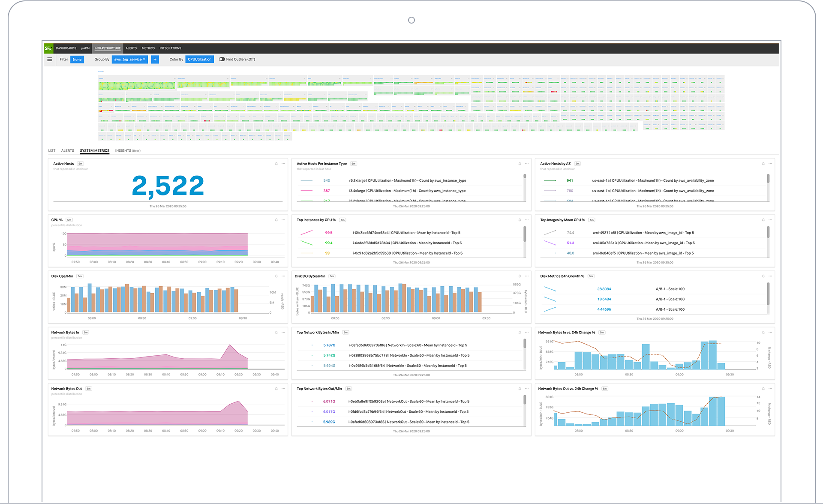Open more options on Top Network Bytes Out/Min

[527, 389]
